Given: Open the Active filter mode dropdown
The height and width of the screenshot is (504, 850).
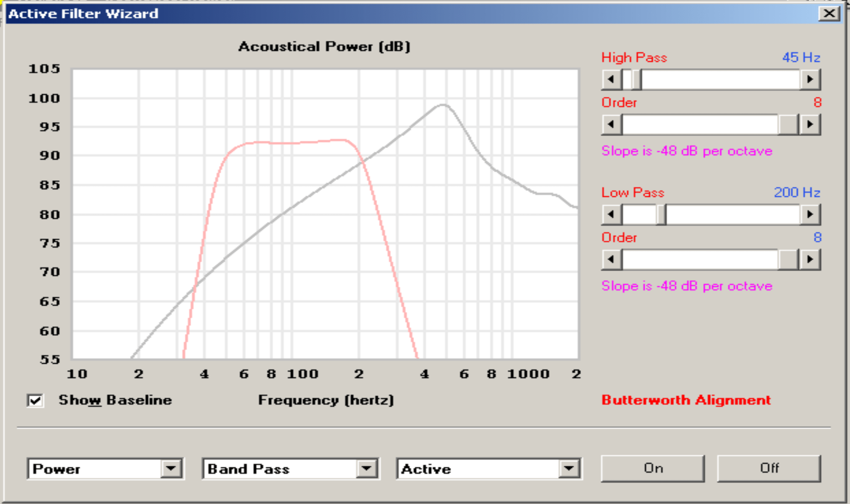Looking at the screenshot, I should (x=569, y=469).
